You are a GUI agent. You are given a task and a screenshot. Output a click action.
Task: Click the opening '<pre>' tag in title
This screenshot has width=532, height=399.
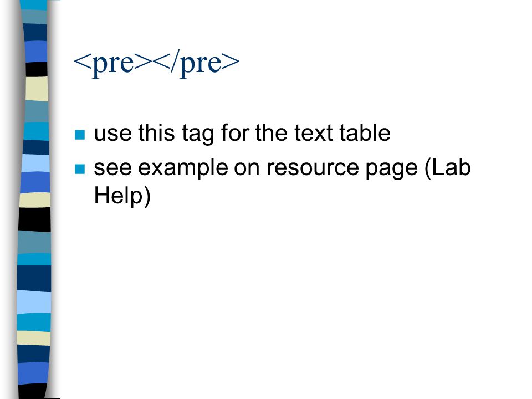point(113,64)
